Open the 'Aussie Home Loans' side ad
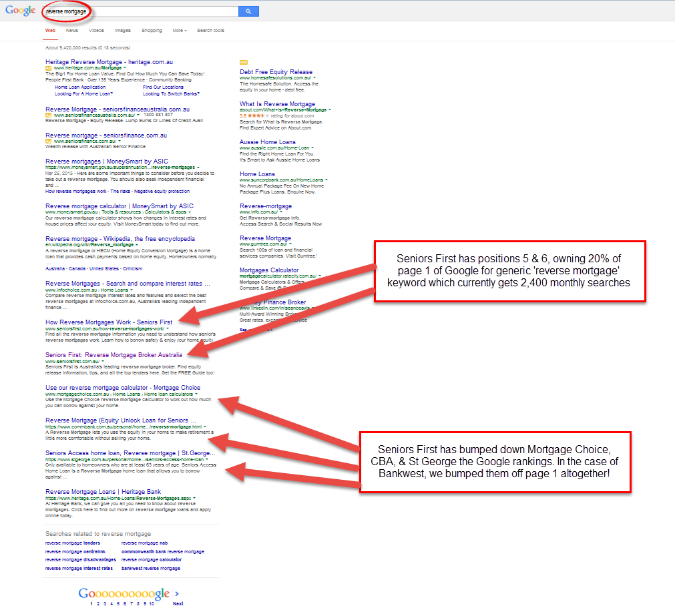This screenshot has width=675, height=616. [x=268, y=142]
